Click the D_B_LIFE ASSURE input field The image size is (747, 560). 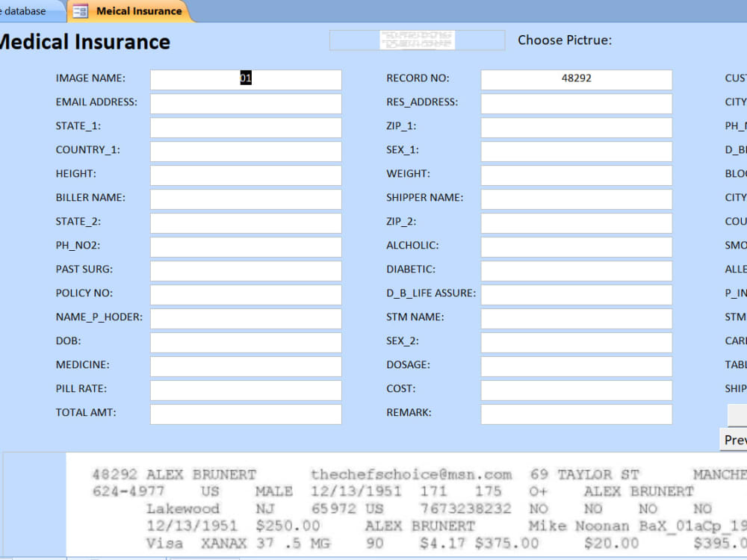(x=577, y=295)
